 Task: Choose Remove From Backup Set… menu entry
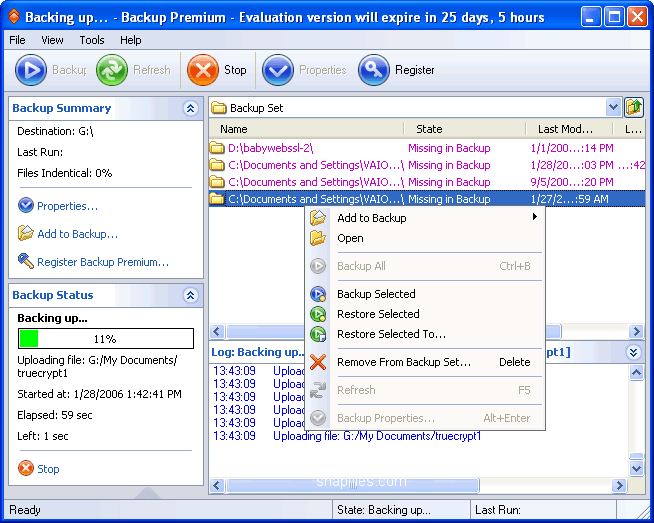point(425,362)
